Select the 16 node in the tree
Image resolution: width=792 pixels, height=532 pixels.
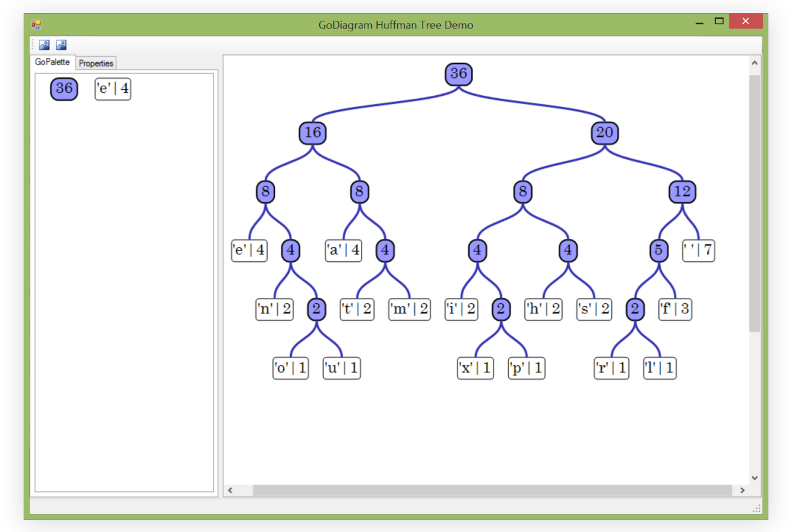[313, 132]
